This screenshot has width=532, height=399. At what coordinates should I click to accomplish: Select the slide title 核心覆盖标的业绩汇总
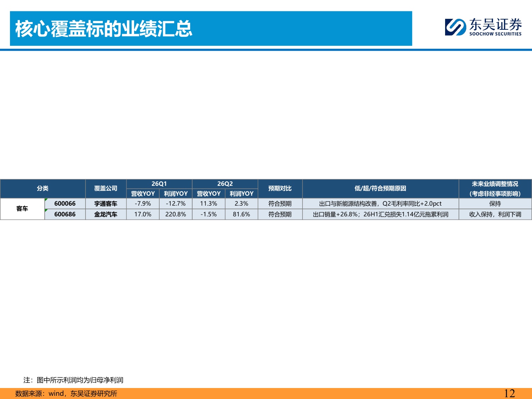pyautogui.click(x=104, y=29)
